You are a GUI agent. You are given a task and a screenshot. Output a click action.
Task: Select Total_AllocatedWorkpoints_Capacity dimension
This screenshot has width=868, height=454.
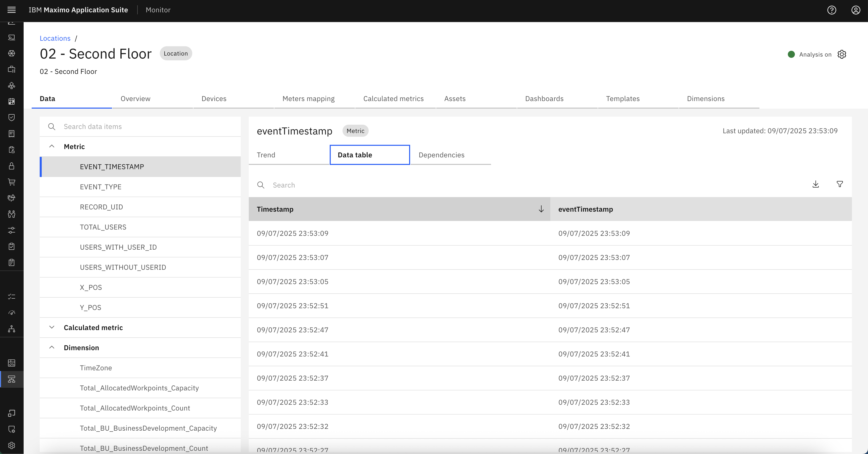click(x=140, y=388)
